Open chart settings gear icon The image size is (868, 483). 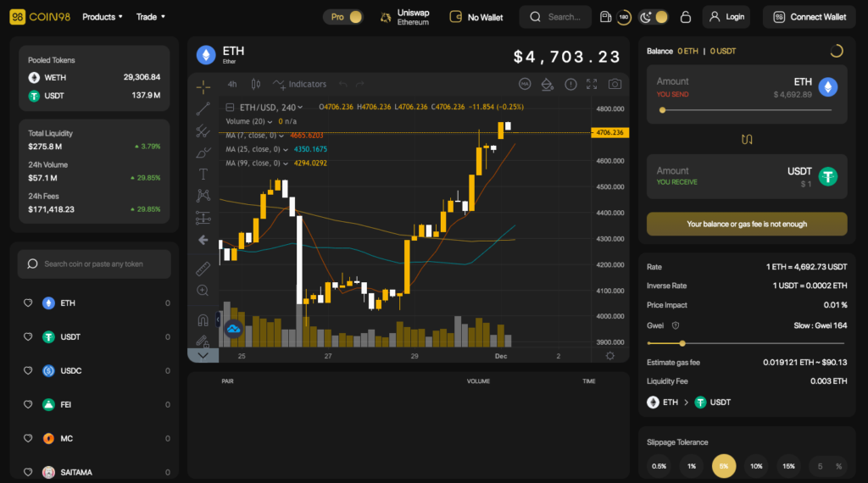[609, 356]
